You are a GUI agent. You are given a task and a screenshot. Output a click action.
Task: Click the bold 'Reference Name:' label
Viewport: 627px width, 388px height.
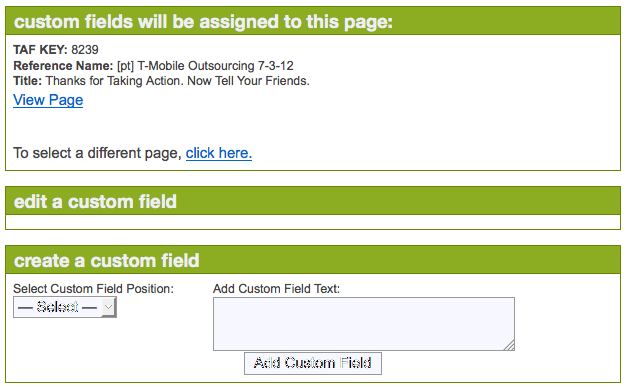(x=63, y=66)
